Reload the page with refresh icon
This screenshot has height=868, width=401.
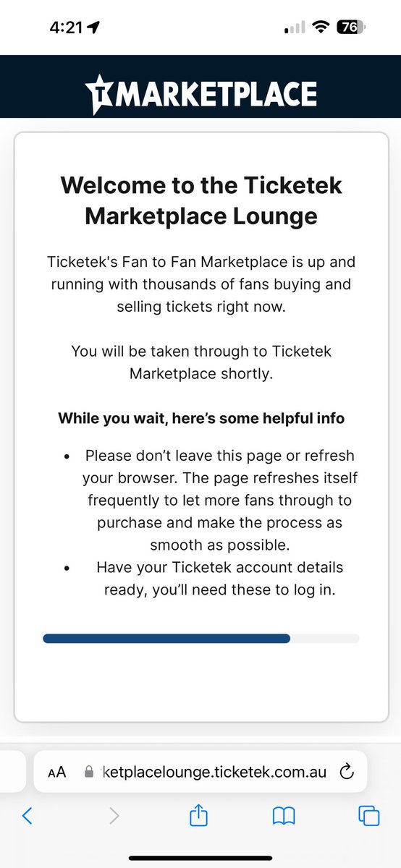click(347, 772)
